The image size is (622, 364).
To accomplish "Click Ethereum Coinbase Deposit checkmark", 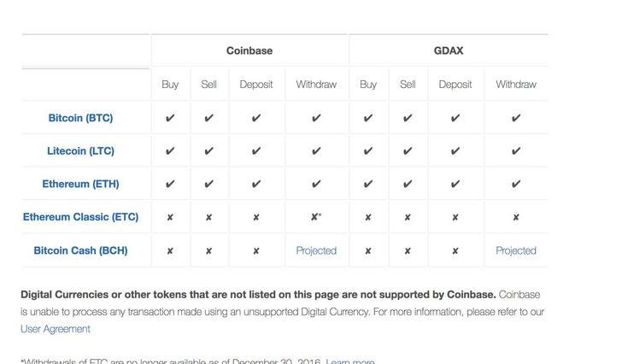I will (255, 184).
